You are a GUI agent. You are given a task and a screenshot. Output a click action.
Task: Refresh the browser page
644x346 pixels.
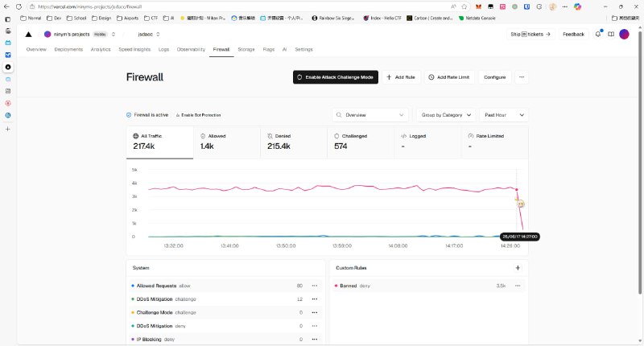coord(30,6)
